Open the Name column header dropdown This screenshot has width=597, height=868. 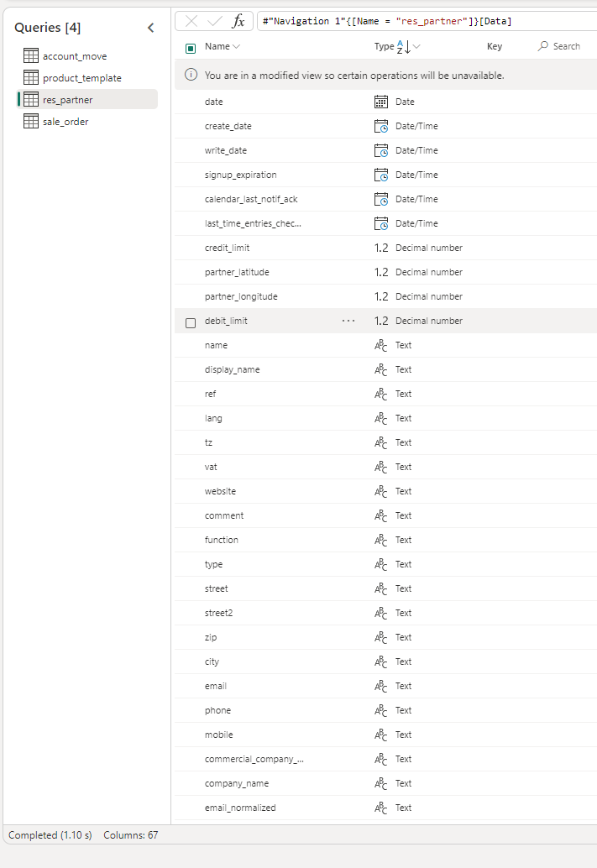(x=237, y=46)
